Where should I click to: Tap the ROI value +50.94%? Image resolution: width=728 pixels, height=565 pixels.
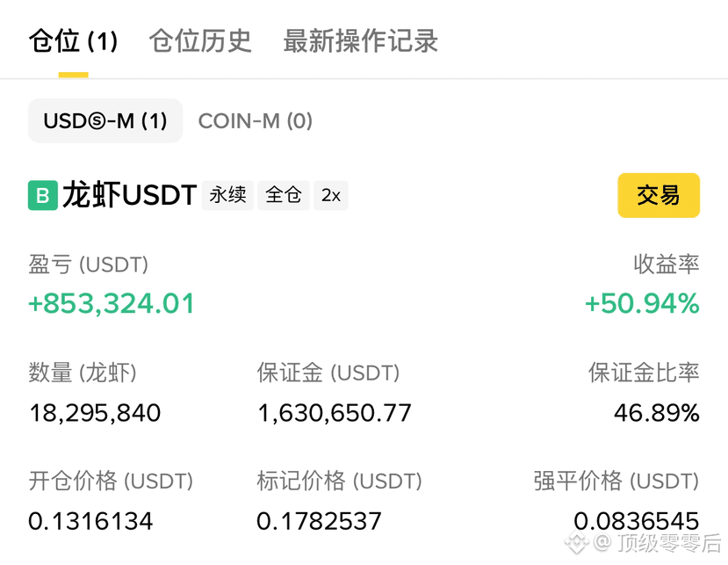click(x=642, y=304)
